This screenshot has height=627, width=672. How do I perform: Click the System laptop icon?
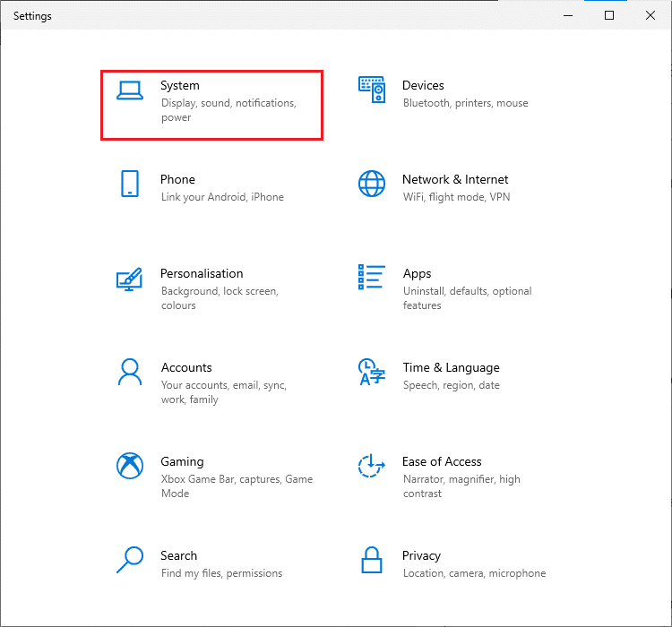[x=130, y=90]
